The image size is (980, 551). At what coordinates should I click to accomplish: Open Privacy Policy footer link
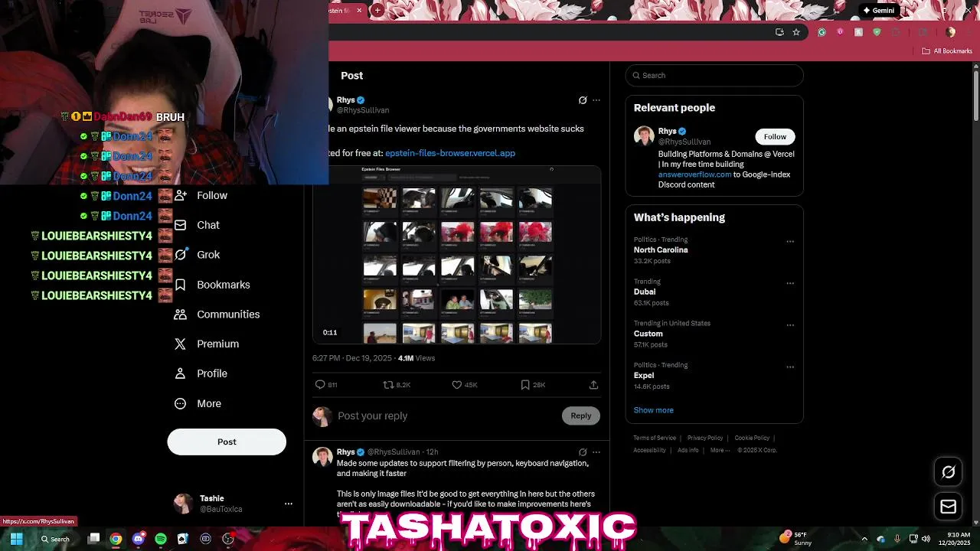[x=705, y=438]
